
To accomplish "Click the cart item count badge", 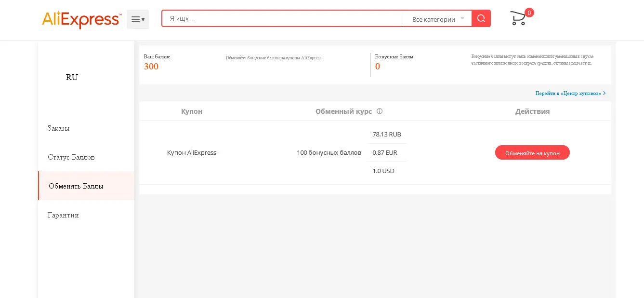I will pos(529,13).
